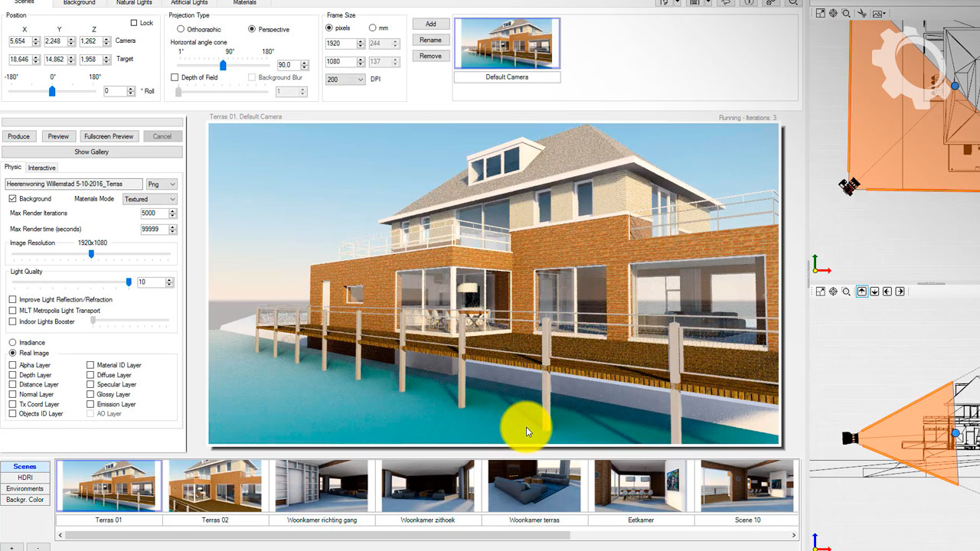Image resolution: width=980 pixels, height=551 pixels.
Task: Enable the Depth of Field checkbox
Action: tap(175, 77)
